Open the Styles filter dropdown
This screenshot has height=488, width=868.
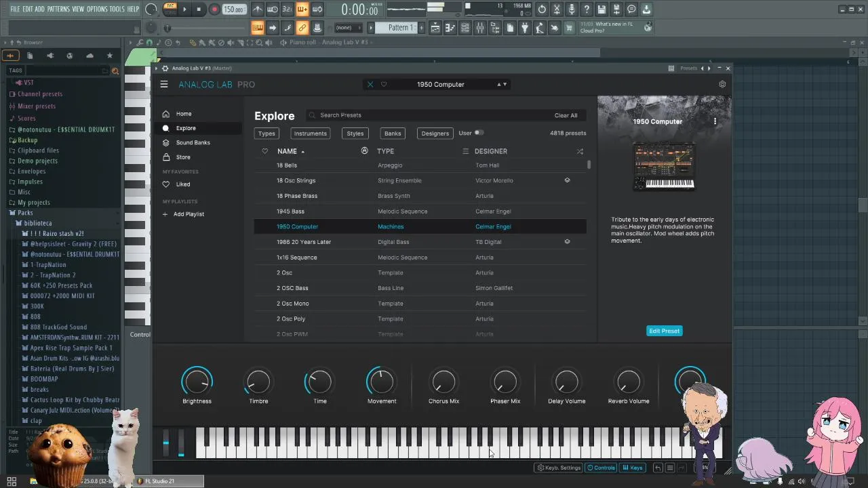coord(355,134)
